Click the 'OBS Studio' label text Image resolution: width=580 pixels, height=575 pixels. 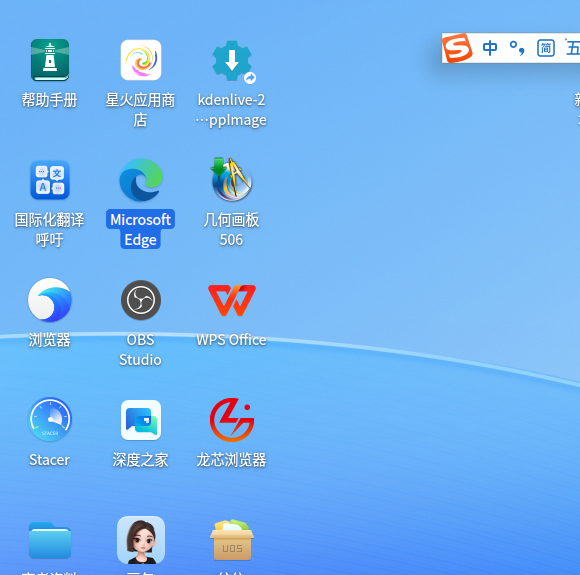140,350
